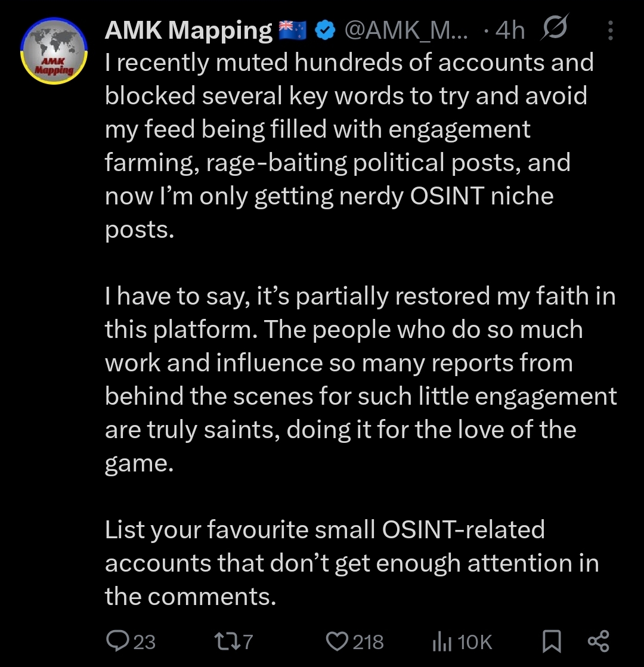The height and width of the screenshot is (667, 644).
Task: Click the 10K views count
Action: click(x=475, y=642)
